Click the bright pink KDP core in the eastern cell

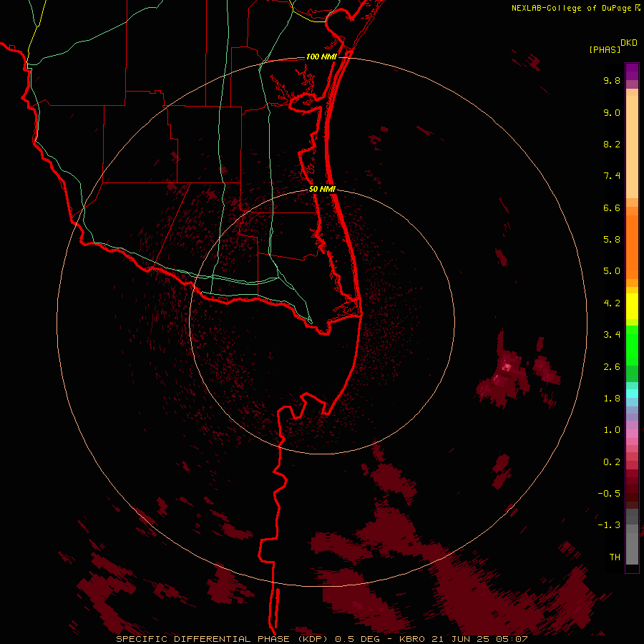click(x=507, y=367)
